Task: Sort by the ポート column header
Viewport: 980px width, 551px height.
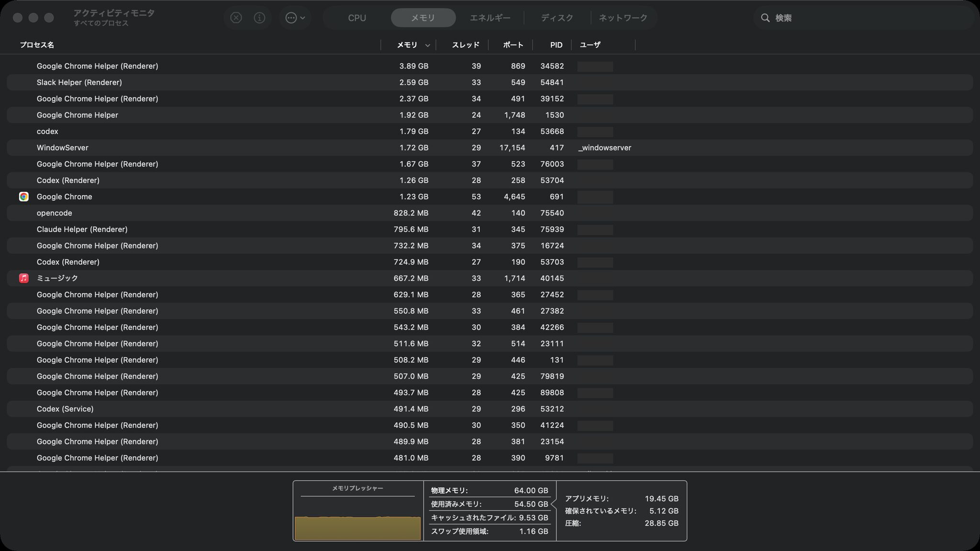Action: 513,45
